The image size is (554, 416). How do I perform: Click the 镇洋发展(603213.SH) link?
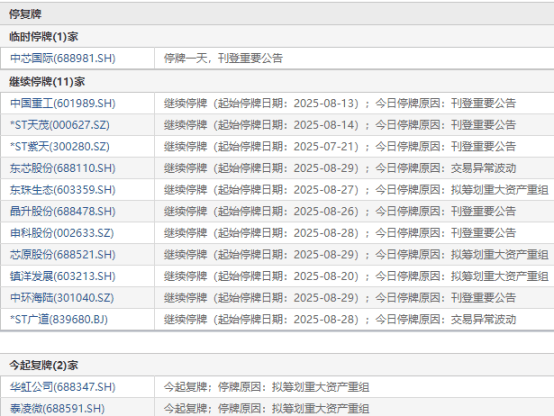[x=63, y=276]
